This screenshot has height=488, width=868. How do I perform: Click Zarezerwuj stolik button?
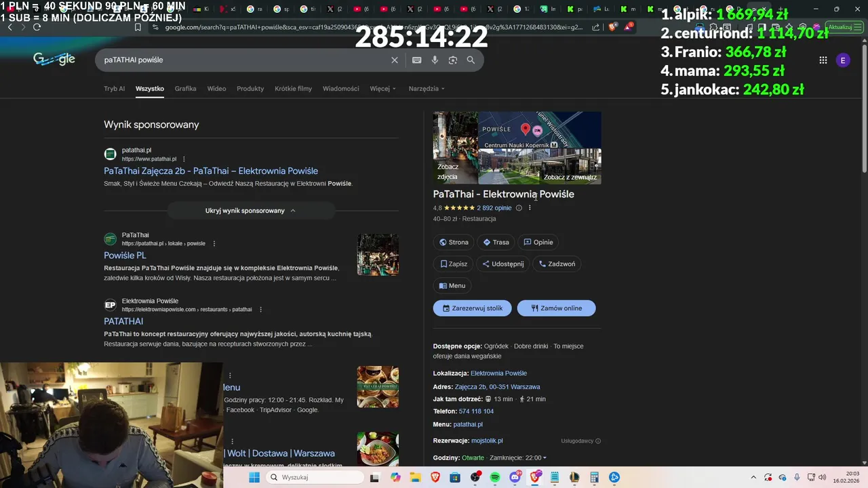(x=473, y=308)
